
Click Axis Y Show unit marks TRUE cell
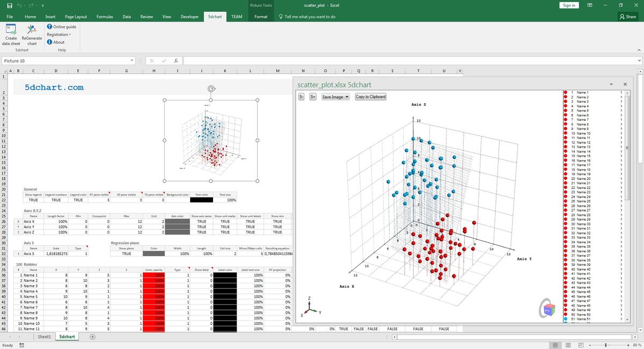pyautogui.click(x=225, y=227)
